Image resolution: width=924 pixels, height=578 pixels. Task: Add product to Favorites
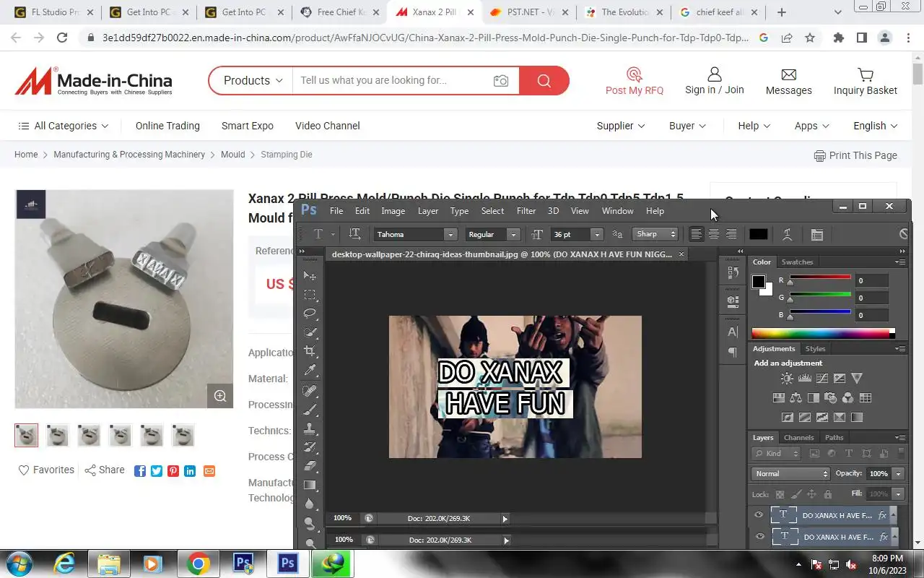pyautogui.click(x=46, y=470)
